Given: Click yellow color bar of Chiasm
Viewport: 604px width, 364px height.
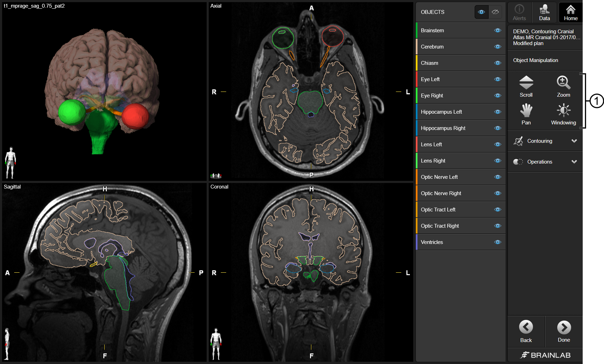Looking at the screenshot, I should (x=417, y=63).
